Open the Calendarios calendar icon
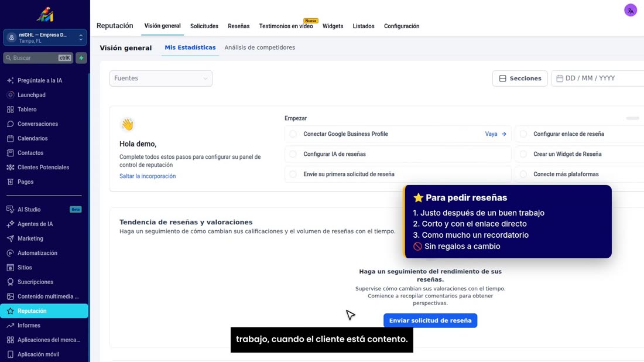 11,138
